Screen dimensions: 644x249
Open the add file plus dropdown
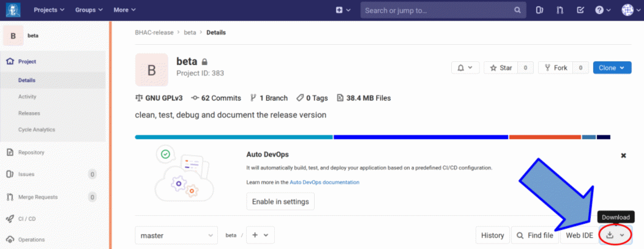click(x=260, y=236)
